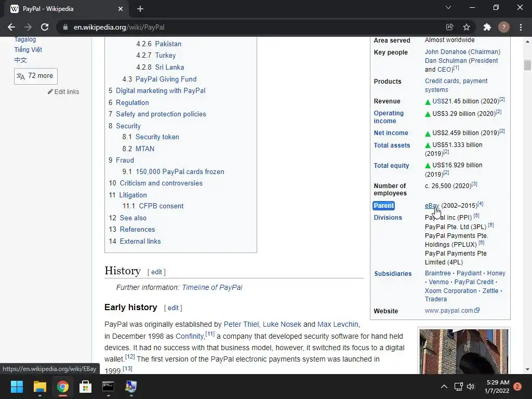Open the Max Levchin article link
This screenshot has height=399, width=532.
(338, 324)
